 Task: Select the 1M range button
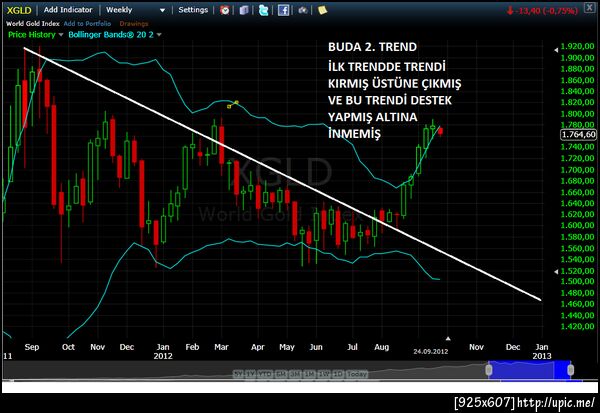309,374
